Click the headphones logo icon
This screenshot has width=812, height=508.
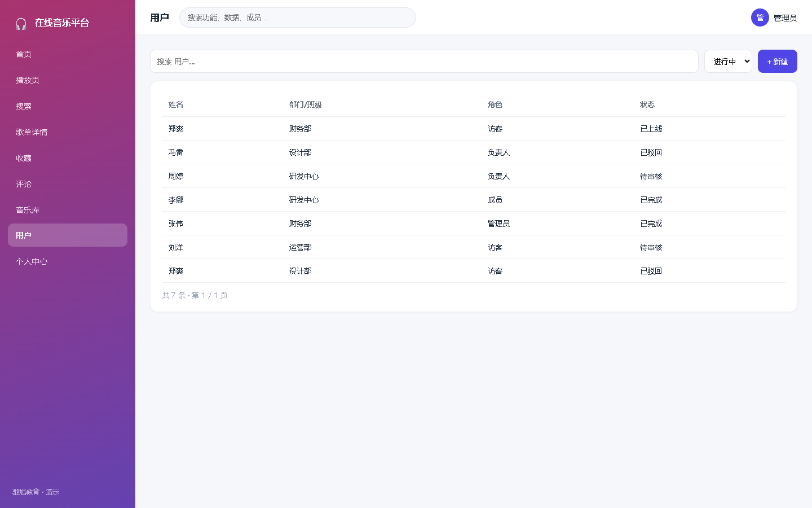(x=21, y=24)
